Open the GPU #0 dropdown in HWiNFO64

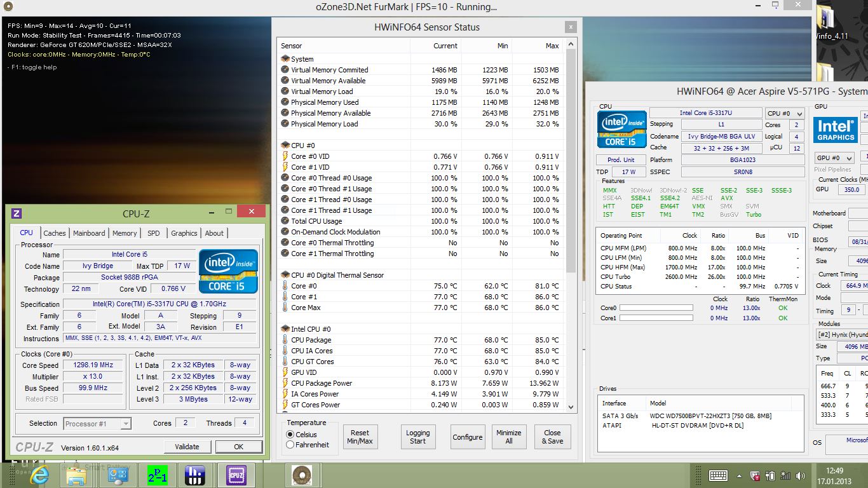pos(835,158)
